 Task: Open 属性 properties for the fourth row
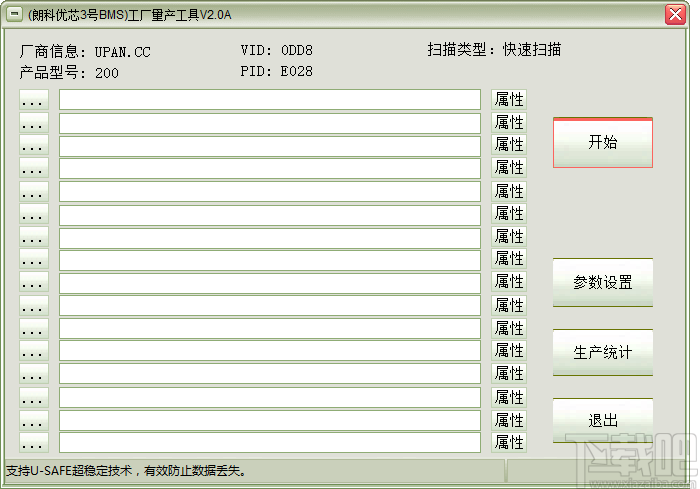click(x=509, y=168)
